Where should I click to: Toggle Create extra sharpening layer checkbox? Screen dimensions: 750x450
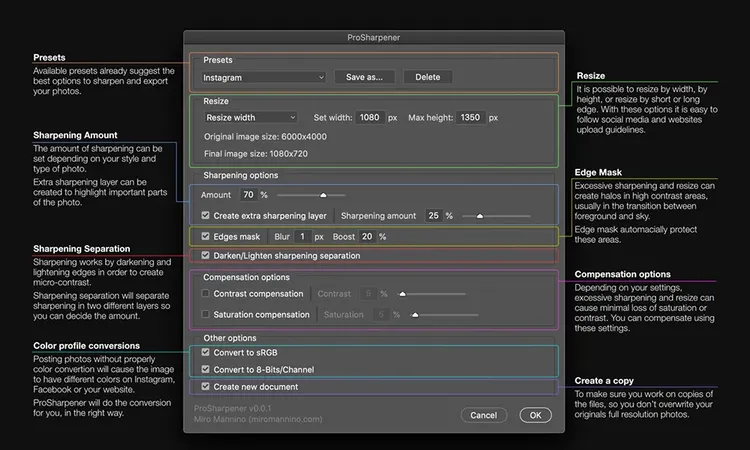(206, 215)
